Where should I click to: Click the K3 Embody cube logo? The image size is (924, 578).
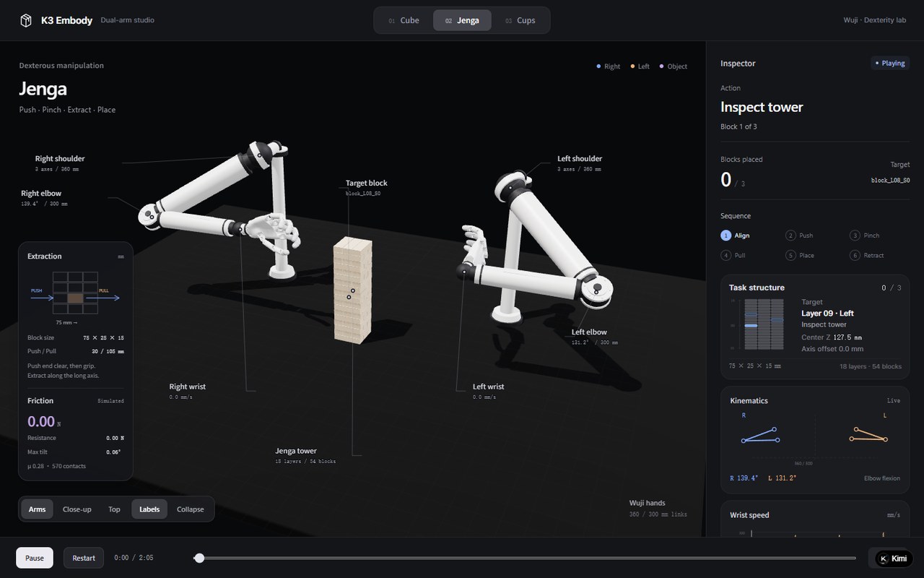[26, 20]
